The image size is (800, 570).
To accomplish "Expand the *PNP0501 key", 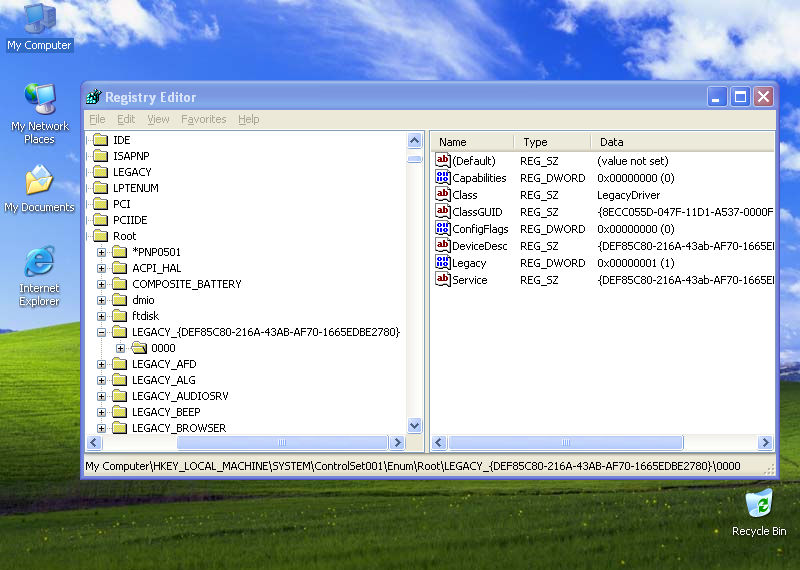I will click(x=102, y=252).
